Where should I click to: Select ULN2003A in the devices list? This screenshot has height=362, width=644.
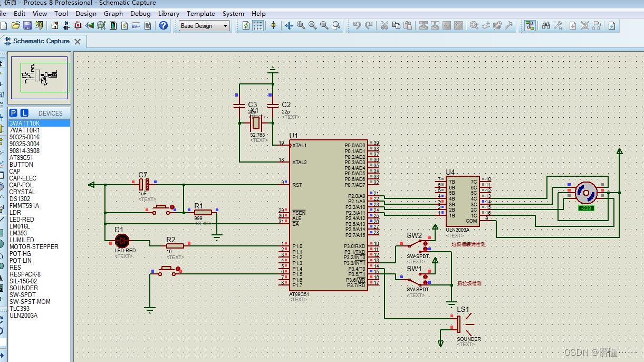[x=39, y=316]
